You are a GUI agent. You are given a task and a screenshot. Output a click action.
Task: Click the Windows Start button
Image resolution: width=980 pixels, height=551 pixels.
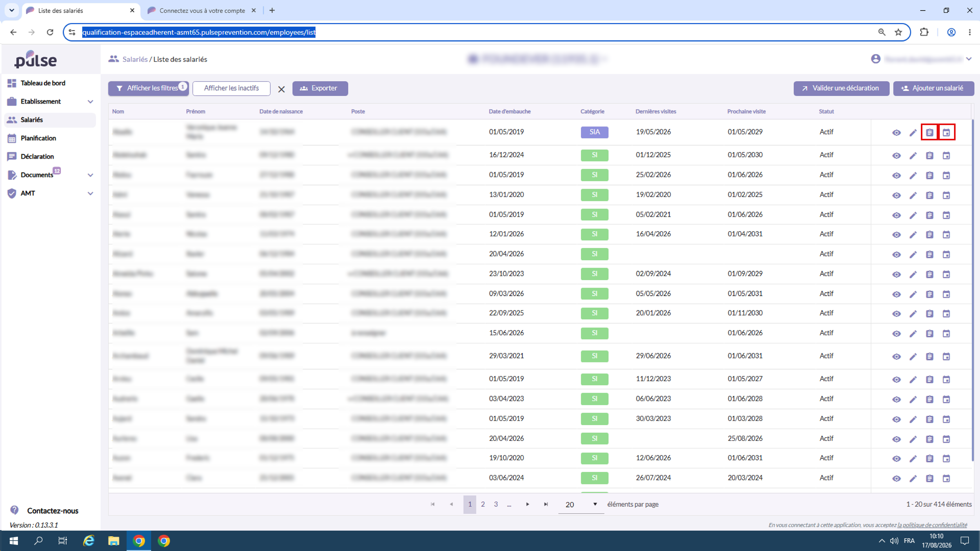(x=14, y=541)
